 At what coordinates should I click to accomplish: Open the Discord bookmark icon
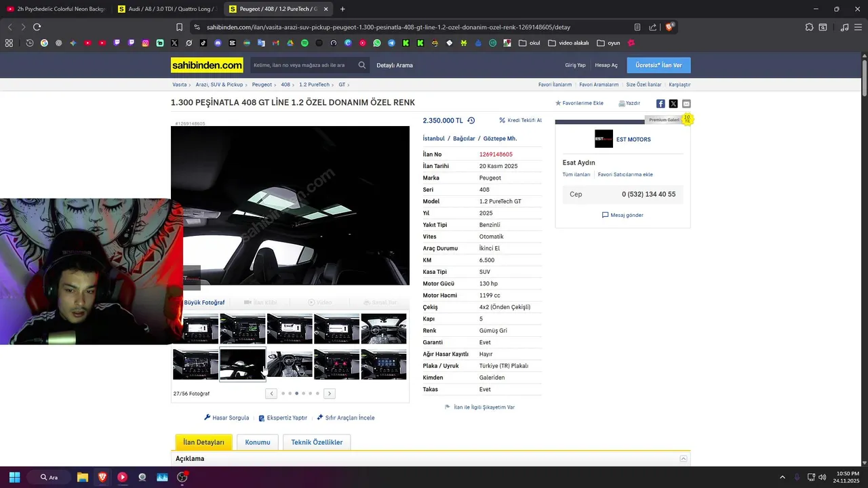(218, 43)
